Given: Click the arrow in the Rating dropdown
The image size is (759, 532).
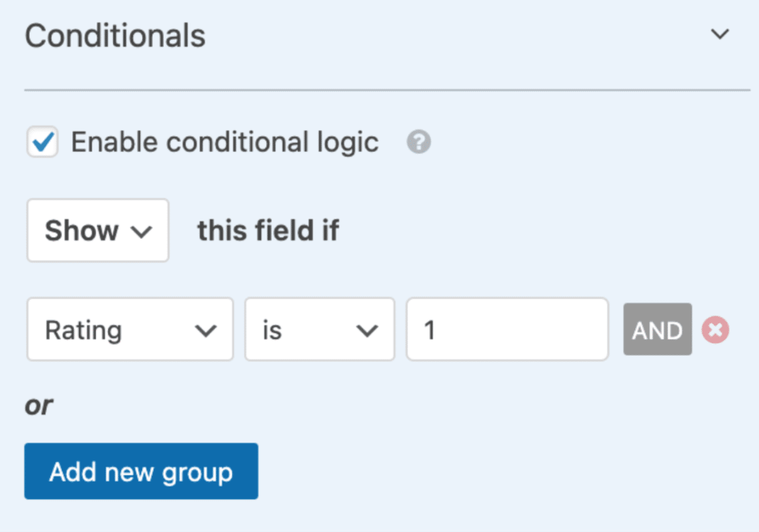Looking at the screenshot, I should coord(205,331).
